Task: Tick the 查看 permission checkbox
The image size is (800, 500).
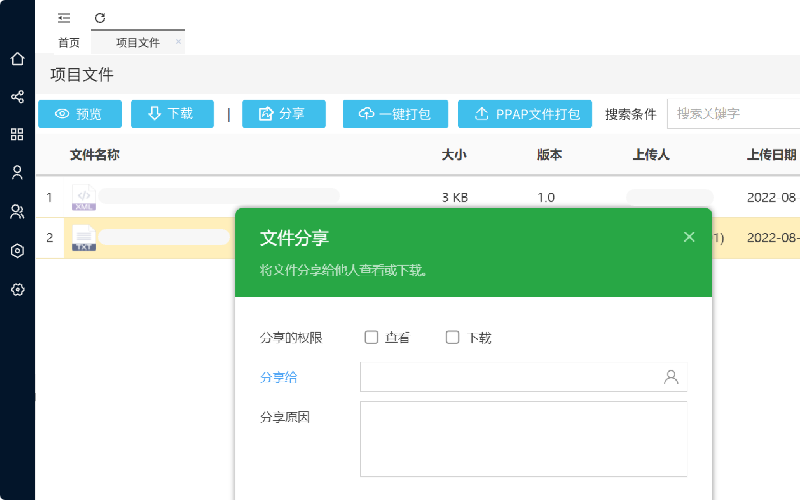Action: pos(371,338)
